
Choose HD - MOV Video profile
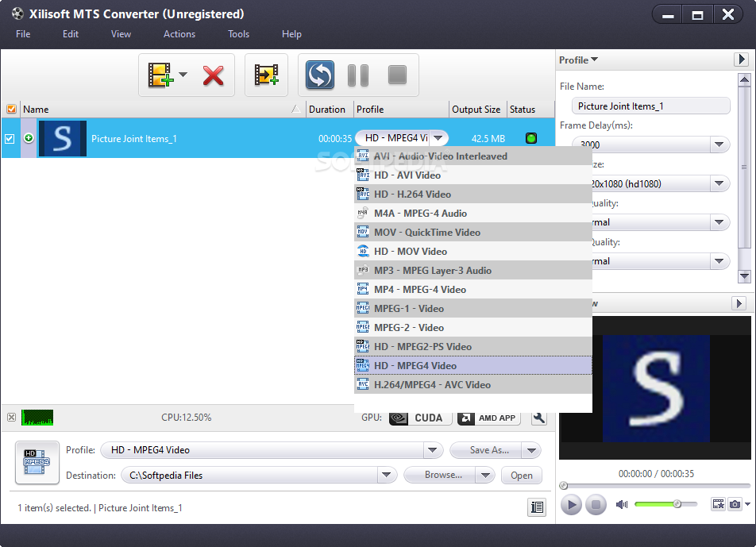[x=473, y=252]
